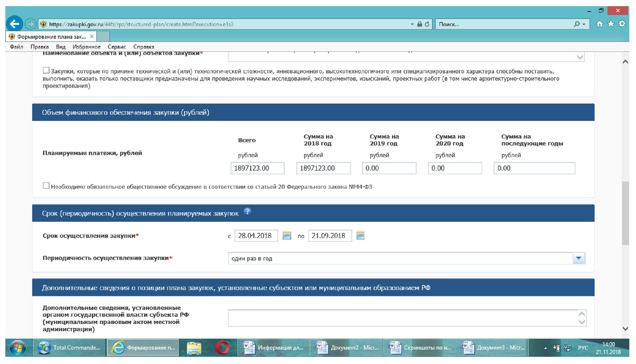Open browser settings gear icon
Viewport: 636px width, 364px height.
click(622, 24)
